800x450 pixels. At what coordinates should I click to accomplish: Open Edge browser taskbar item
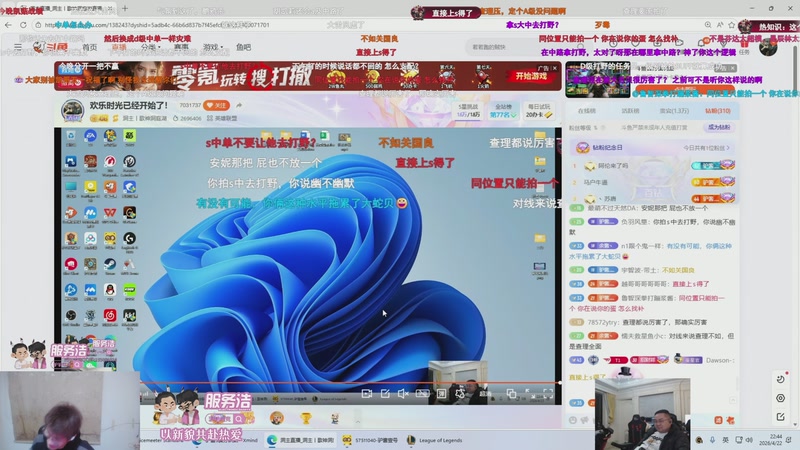tap(301, 440)
